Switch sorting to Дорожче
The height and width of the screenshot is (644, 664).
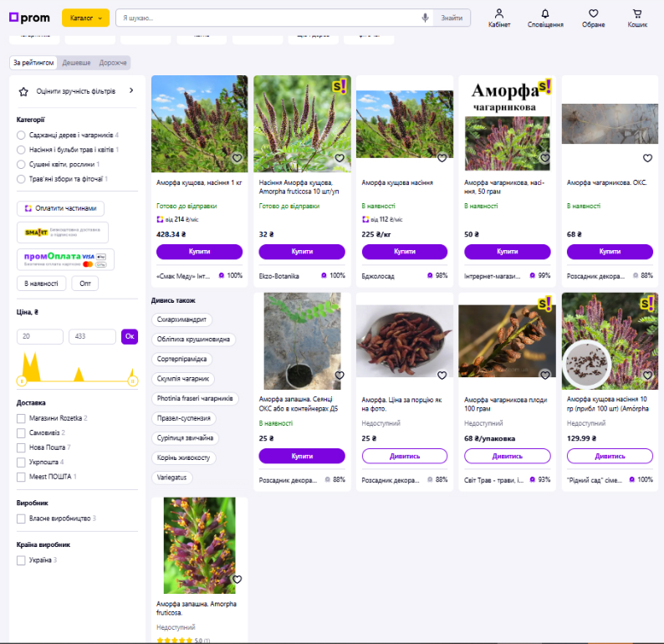[113, 63]
